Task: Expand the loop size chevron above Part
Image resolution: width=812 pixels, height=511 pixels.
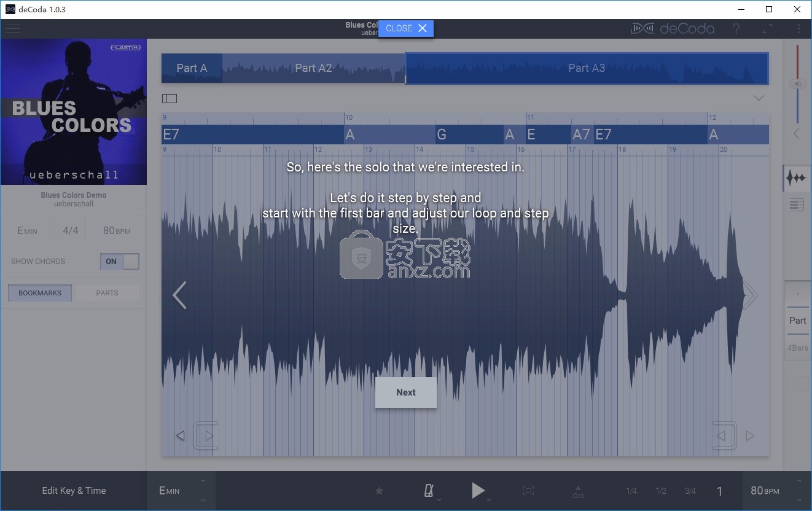Action: 798,293
